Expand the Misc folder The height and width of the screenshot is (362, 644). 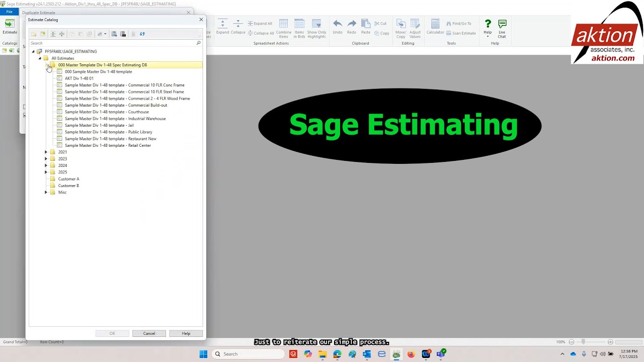pos(46,192)
